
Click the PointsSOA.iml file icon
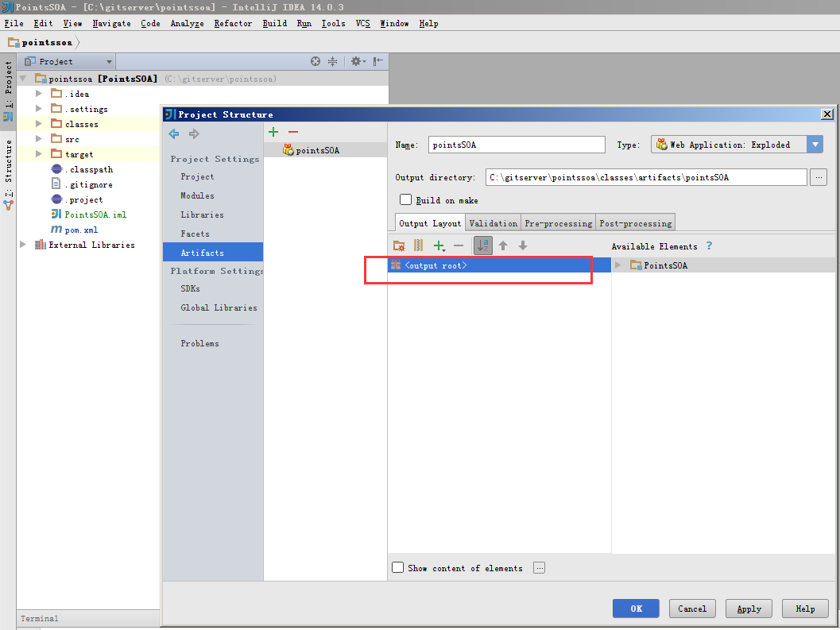pos(56,215)
